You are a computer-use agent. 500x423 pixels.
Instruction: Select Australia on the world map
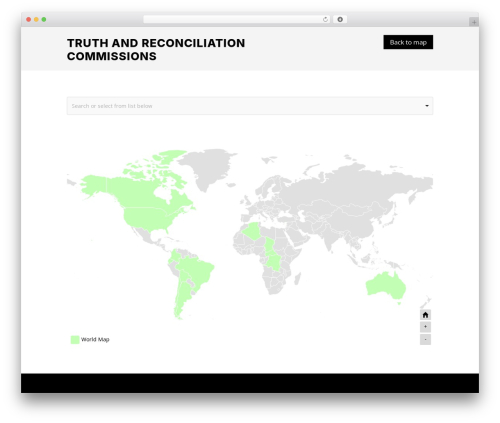click(386, 286)
